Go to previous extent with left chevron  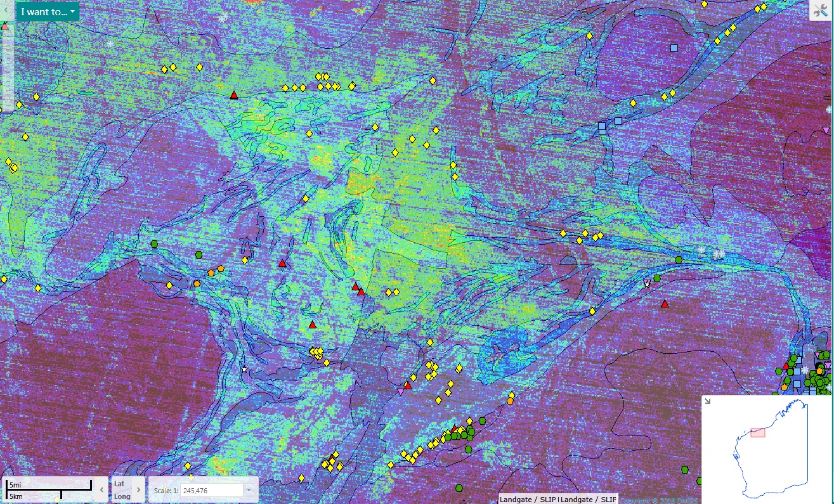(x=101, y=489)
